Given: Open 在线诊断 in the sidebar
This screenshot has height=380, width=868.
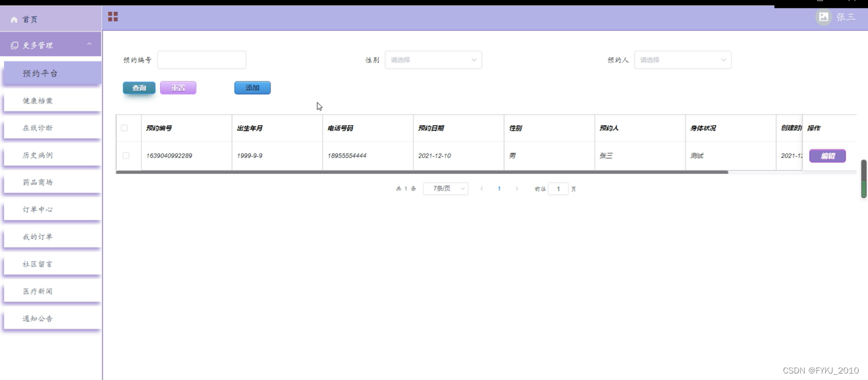Looking at the screenshot, I should 53,128.
